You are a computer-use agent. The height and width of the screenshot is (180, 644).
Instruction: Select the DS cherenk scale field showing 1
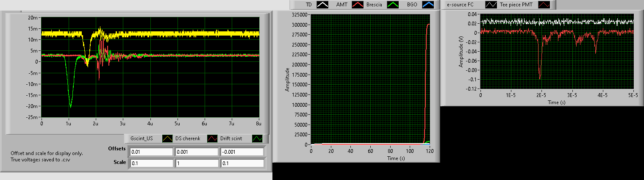(197, 163)
